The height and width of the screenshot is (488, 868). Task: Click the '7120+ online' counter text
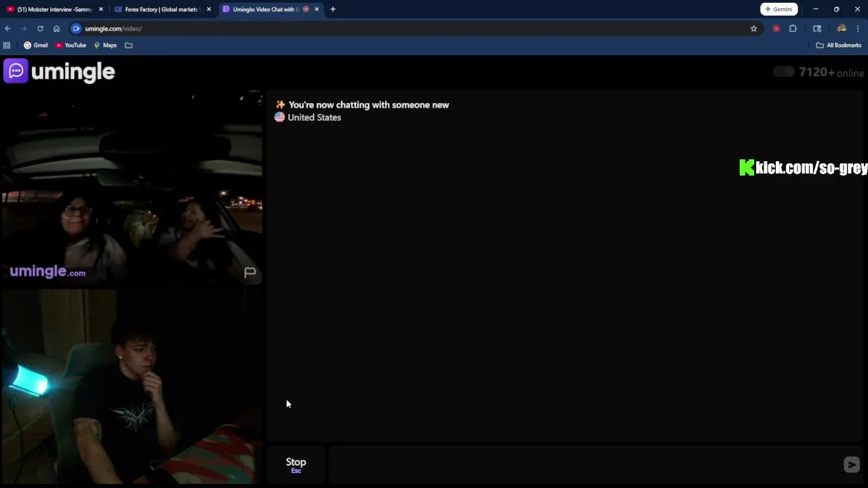[x=831, y=73]
